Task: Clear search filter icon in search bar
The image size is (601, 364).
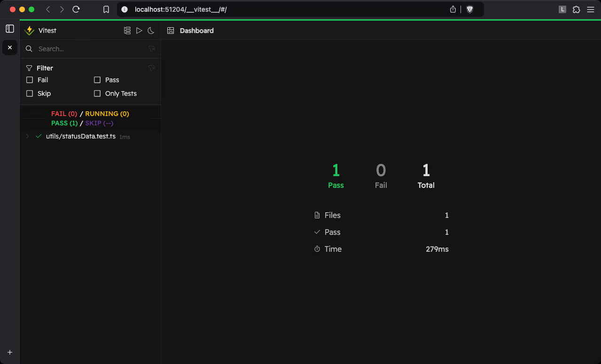Action: [x=151, y=49]
